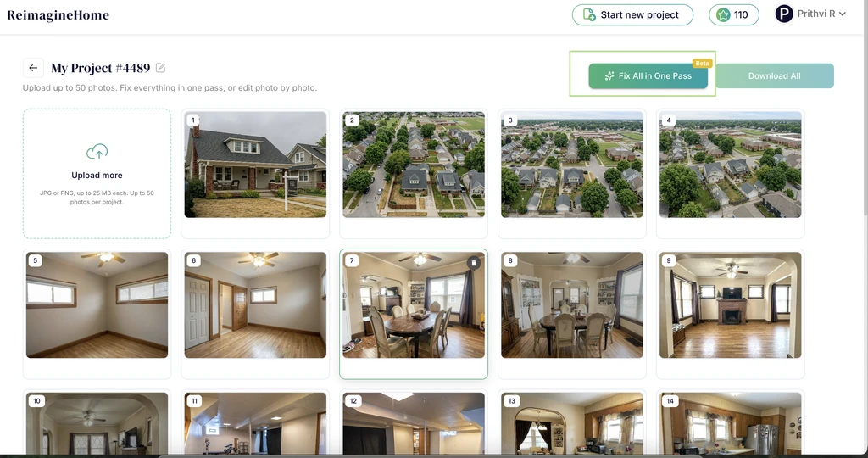Click Fix All in One Pass
Viewport: 868px width, 458px height.
(x=648, y=75)
